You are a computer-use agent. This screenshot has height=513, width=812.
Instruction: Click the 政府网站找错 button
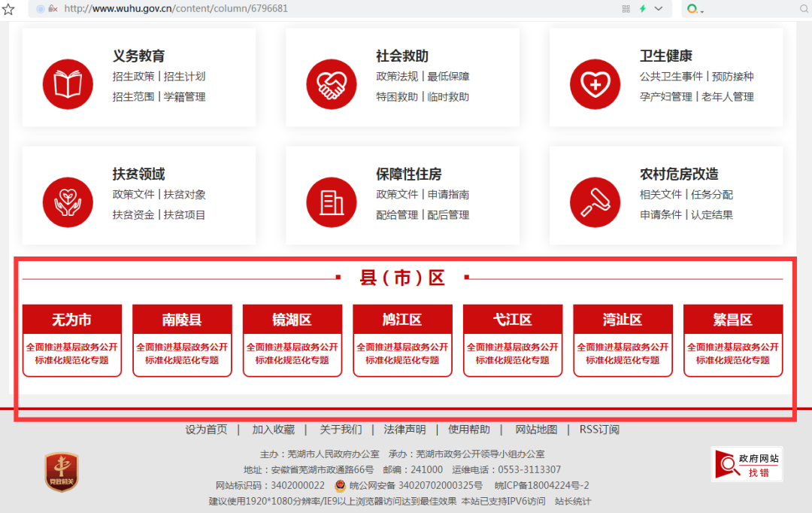tap(747, 464)
